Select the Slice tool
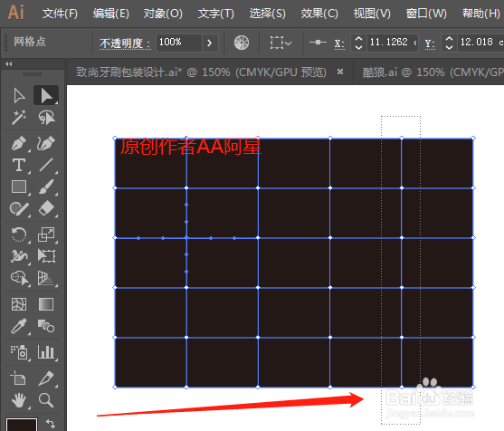 click(x=46, y=378)
